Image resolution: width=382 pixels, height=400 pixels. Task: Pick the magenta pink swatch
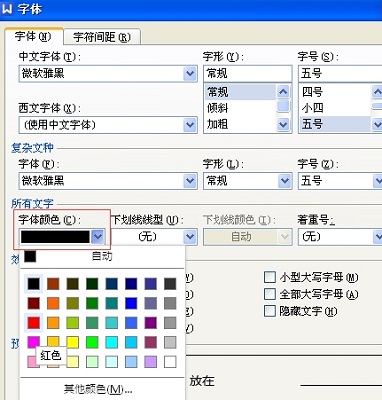pos(33,341)
